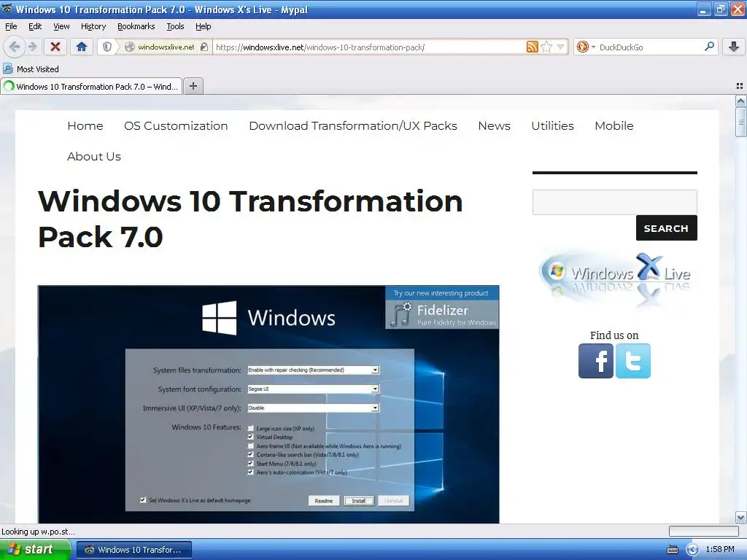This screenshot has width=747, height=560.
Task: Open the bookmark star dropdown arrow
Action: click(x=560, y=47)
